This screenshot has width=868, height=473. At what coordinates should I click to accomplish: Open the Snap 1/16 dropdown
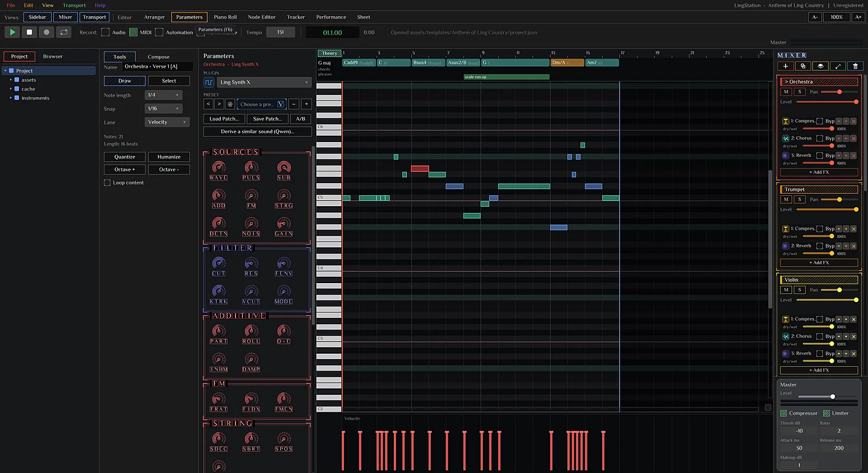pyautogui.click(x=163, y=108)
